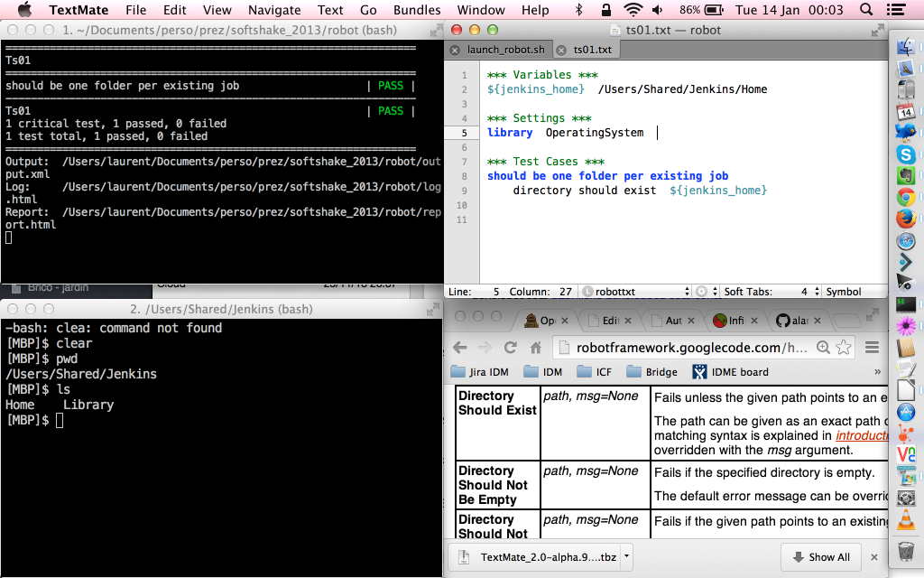Viewport: 924px width, 578px height.
Task: Expand the download item's options arrow
Action: pos(626,556)
